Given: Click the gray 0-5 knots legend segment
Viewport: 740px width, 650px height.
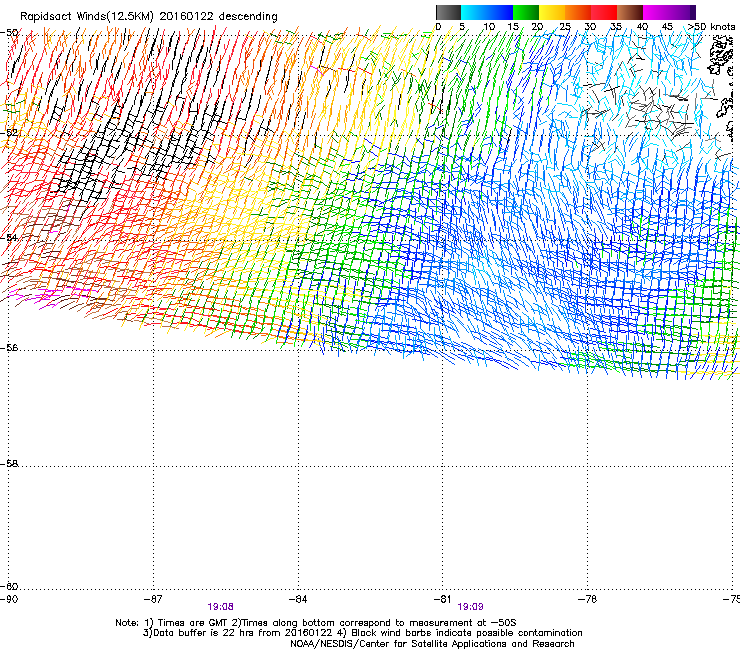Looking at the screenshot, I should coord(448,12).
